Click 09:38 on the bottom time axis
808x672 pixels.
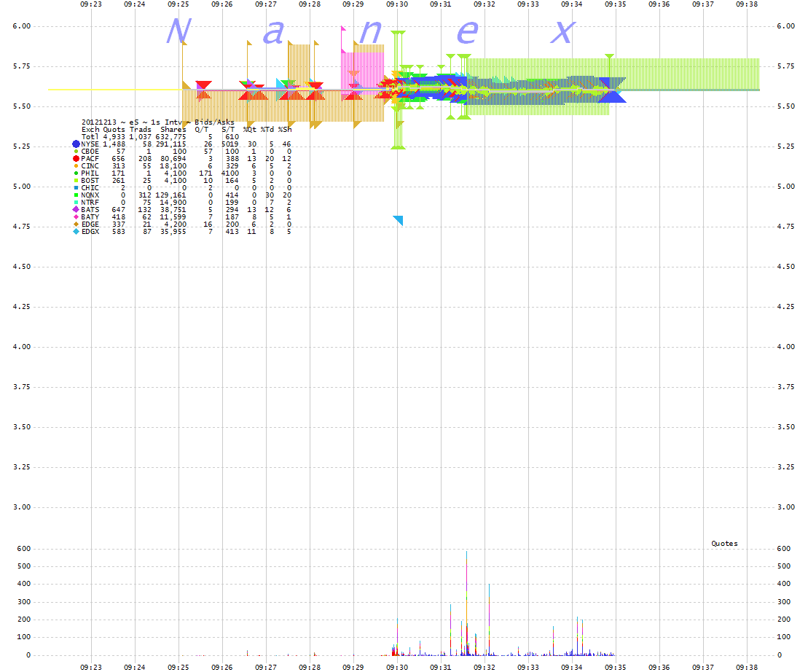pyautogui.click(x=747, y=668)
